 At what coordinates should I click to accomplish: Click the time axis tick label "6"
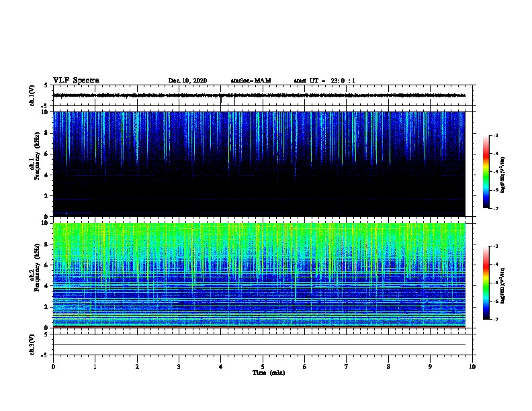[305, 367]
